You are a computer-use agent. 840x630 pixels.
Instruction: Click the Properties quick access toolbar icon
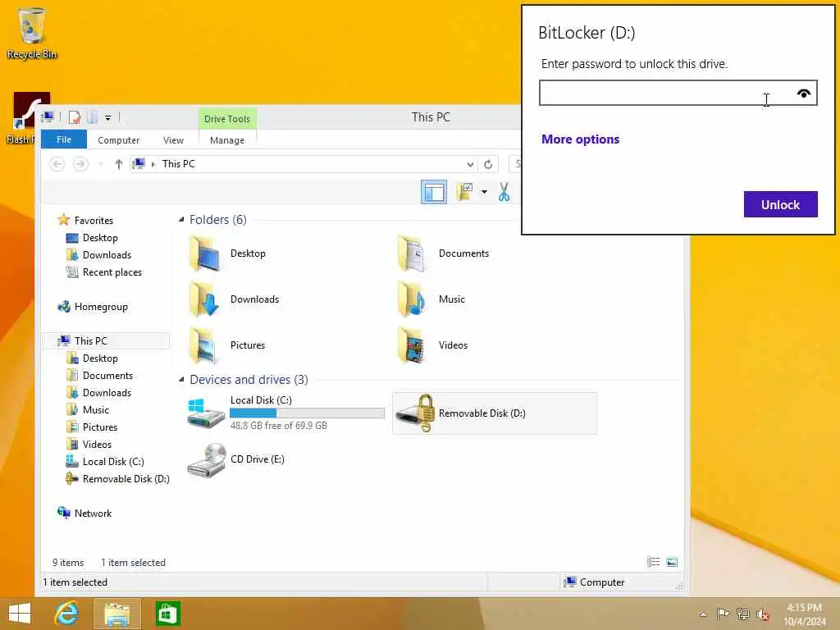(75, 117)
